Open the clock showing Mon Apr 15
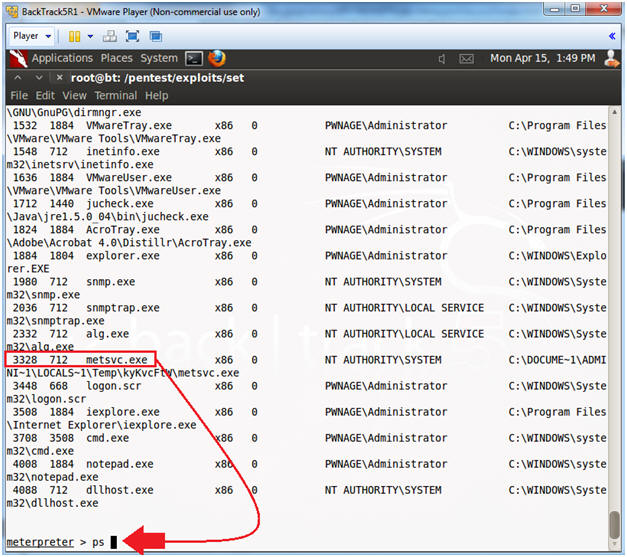Image resolution: width=627 pixels, height=557 pixels. pyautogui.click(x=543, y=58)
